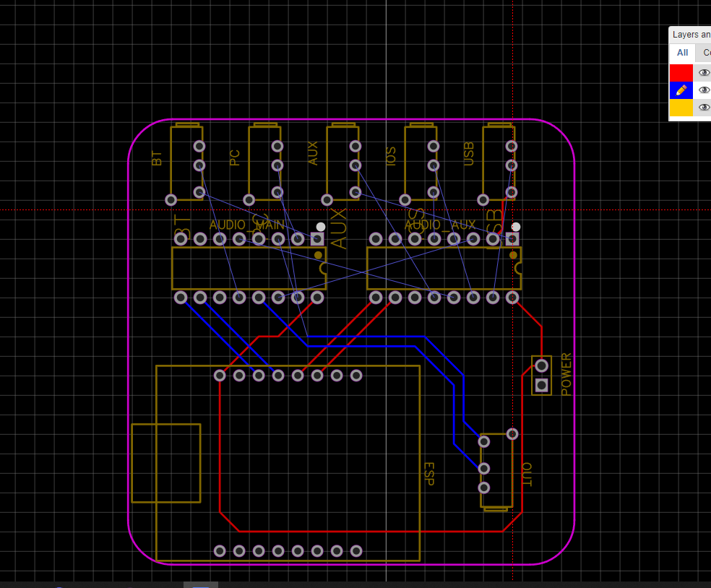The width and height of the screenshot is (711, 588).
Task: Click the yellow layer color swatch
Action: point(680,107)
